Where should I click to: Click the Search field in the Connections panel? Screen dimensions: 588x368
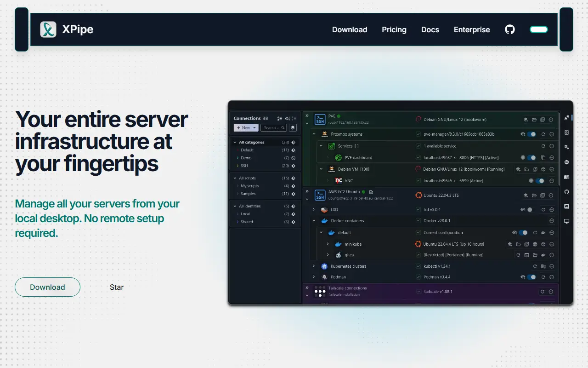pyautogui.click(x=274, y=128)
